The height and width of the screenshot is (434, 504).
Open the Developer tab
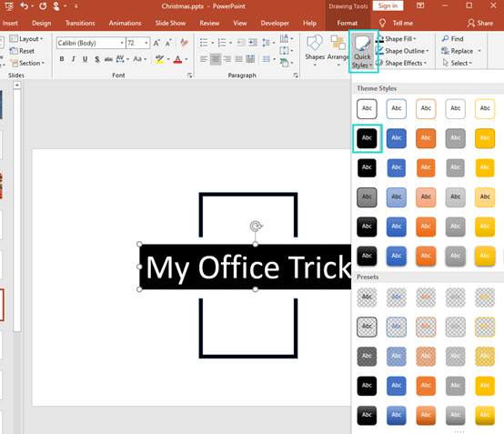[275, 23]
